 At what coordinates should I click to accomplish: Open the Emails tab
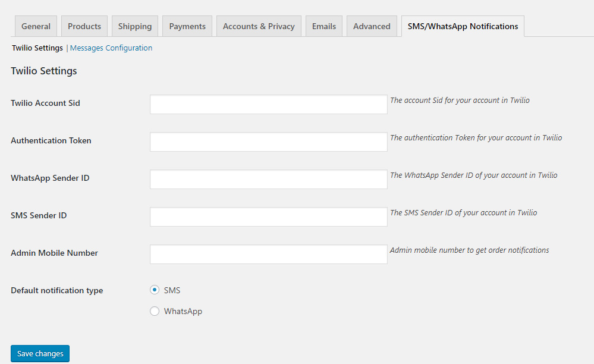(x=324, y=26)
